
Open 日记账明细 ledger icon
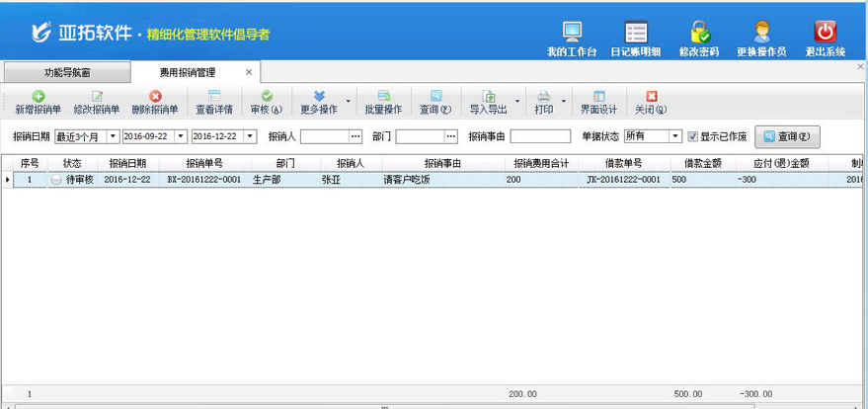[x=636, y=33]
